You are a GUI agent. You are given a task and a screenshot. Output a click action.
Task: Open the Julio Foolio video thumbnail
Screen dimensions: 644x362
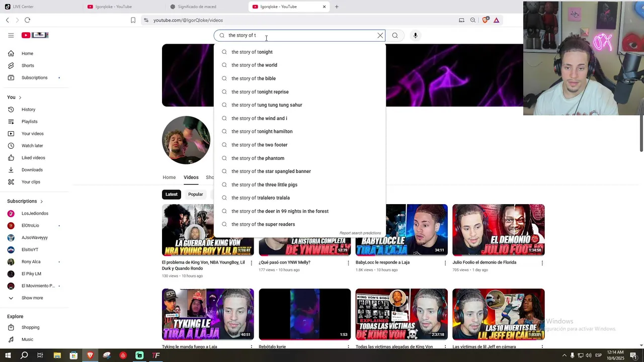point(498,230)
